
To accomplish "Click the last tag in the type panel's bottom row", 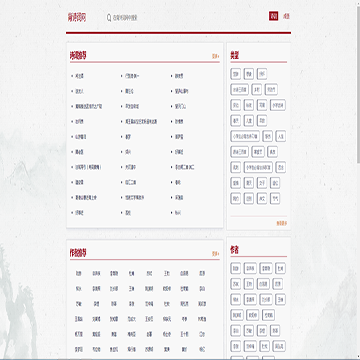I will coord(275,198).
